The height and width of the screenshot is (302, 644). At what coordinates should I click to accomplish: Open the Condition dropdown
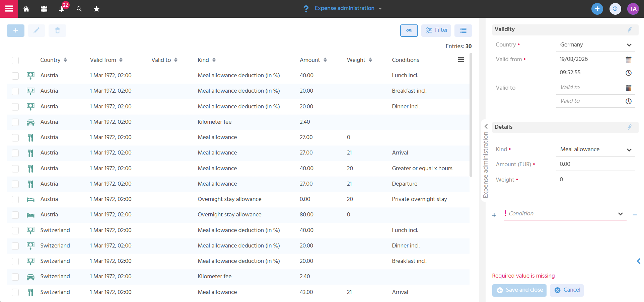coord(565,214)
